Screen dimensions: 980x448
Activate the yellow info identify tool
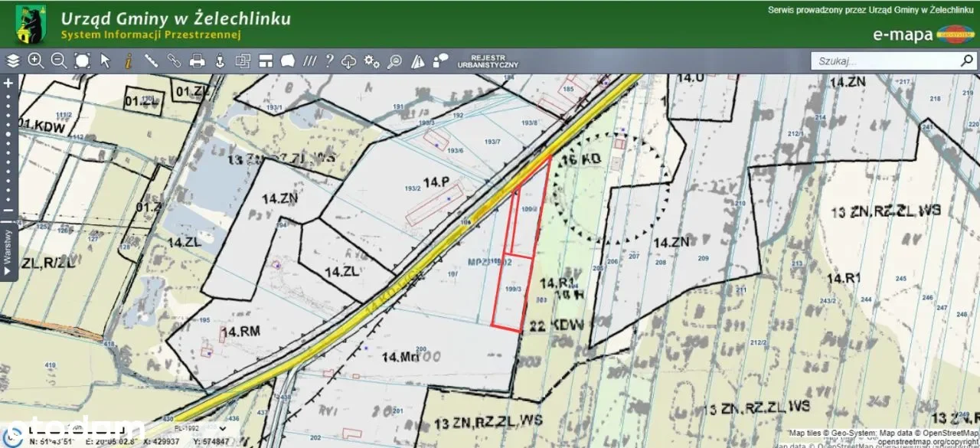tap(129, 61)
